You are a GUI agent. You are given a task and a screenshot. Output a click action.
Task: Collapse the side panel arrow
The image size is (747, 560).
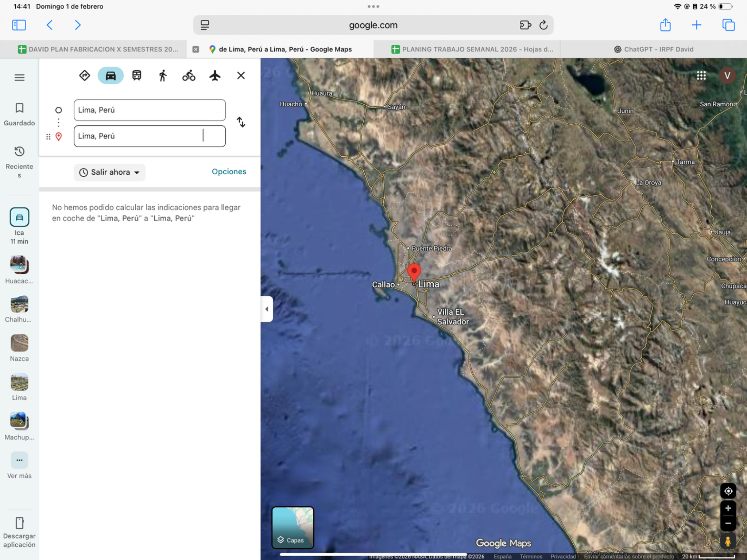click(x=267, y=309)
